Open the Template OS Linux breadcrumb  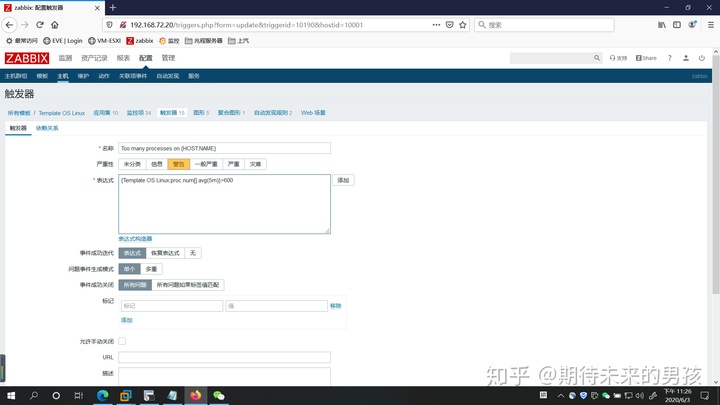point(62,113)
